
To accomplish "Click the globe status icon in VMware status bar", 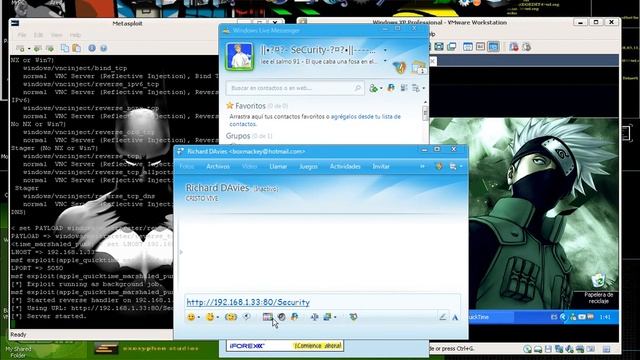I will click(x=527, y=349).
